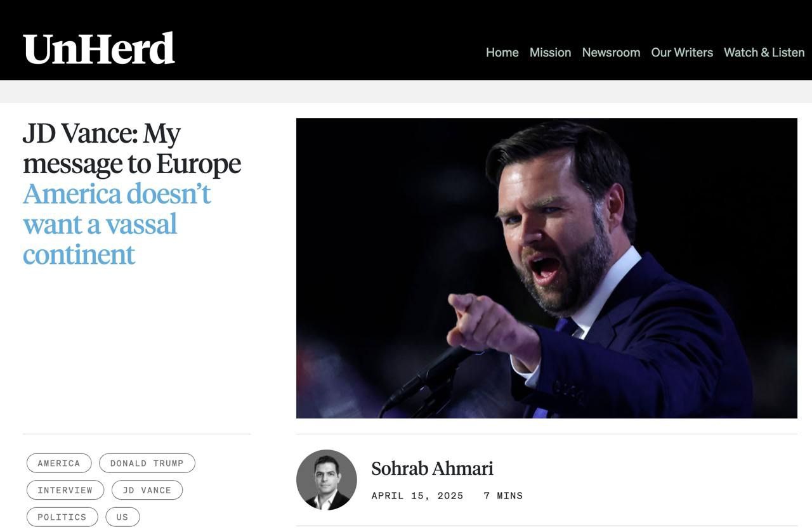Choose the POLITICS tag
Screen dimensions: 812x532
62,517
